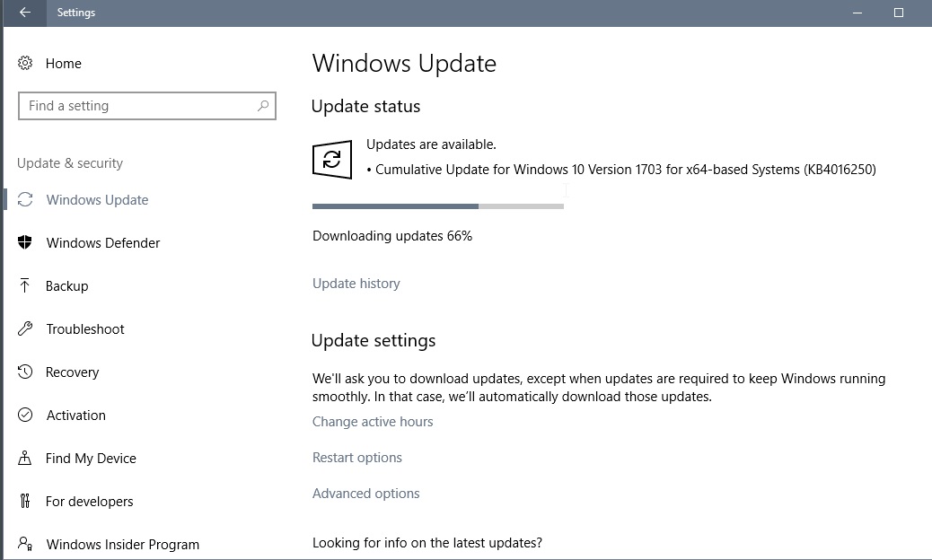This screenshot has width=932, height=560.
Task: Click the Troubleshoot wrench icon
Action: 25,328
